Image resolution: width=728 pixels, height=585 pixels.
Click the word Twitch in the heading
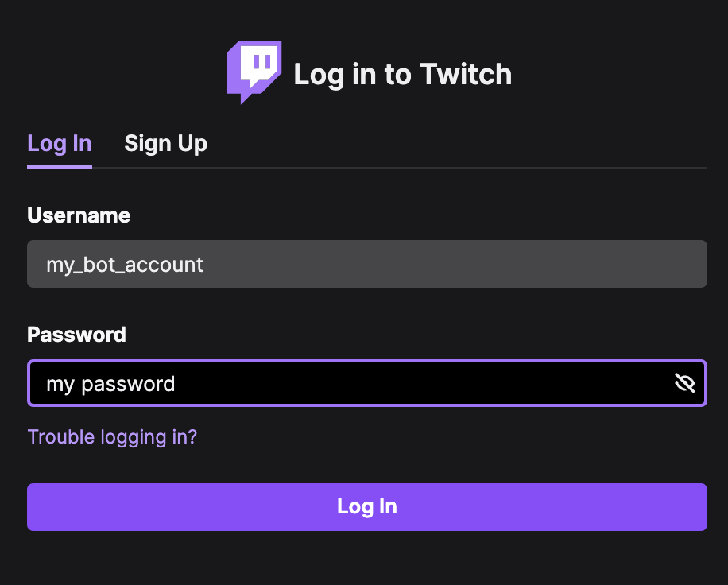pyautogui.click(x=466, y=74)
